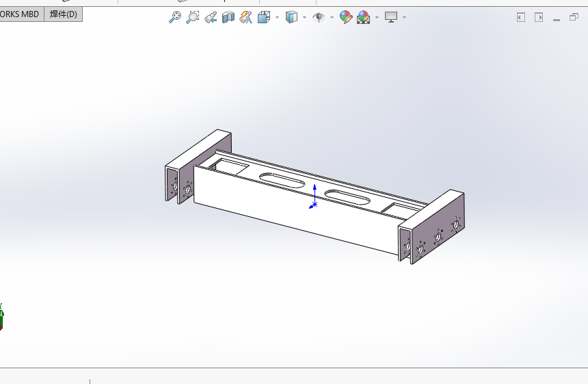The image size is (588, 384).
Task: Click tile right panel window button
Action: click(539, 17)
